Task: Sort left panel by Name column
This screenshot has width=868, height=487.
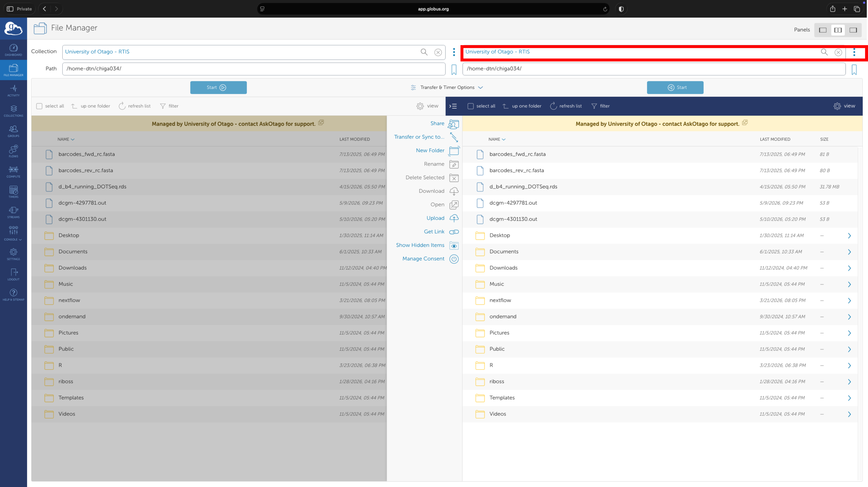Action: (66, 139)
